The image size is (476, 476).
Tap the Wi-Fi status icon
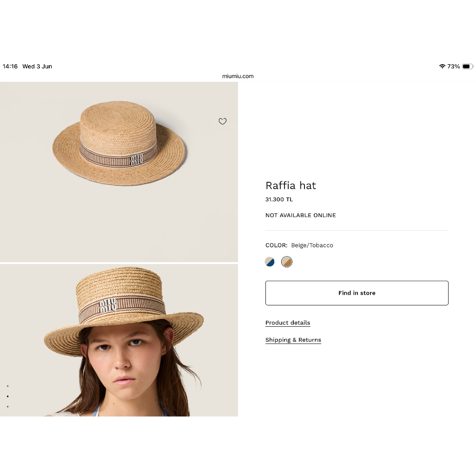[x=443, y=66]
